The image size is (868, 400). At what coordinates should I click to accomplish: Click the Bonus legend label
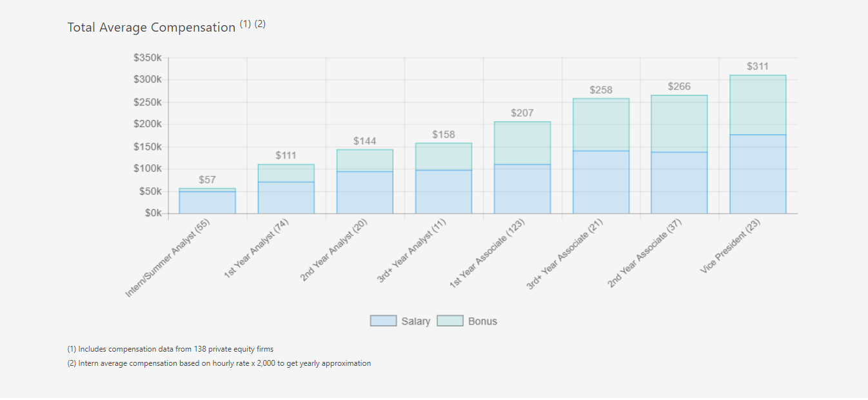pyautogui.click(x=482, y=321)
